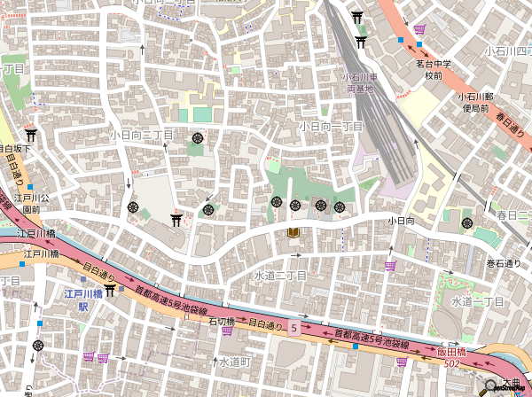Click the 飯田橋 502 interchange label
Image resolution: width=532 pixels, height=397 pixels.
click(x=450, y=358)
